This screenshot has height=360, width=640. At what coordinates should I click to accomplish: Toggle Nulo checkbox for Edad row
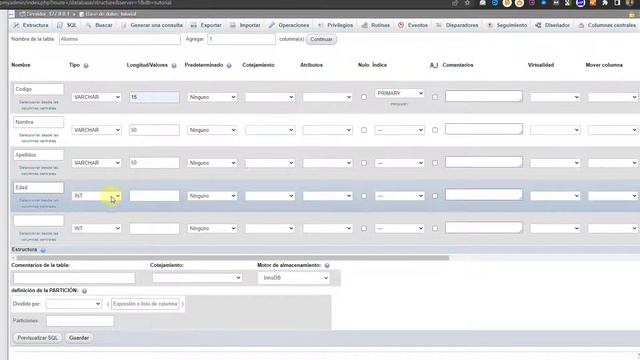tap(364, 196)
